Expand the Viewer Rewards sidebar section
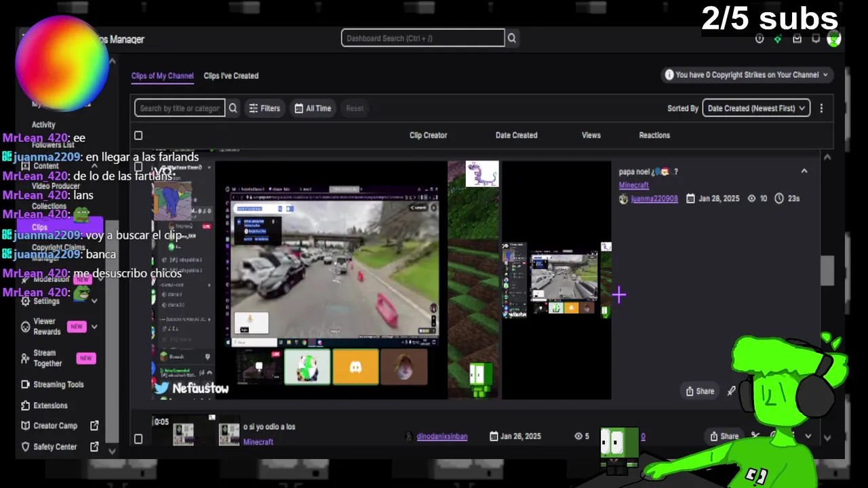This screenshot has height=488, width=868. (x=94, y=327)
